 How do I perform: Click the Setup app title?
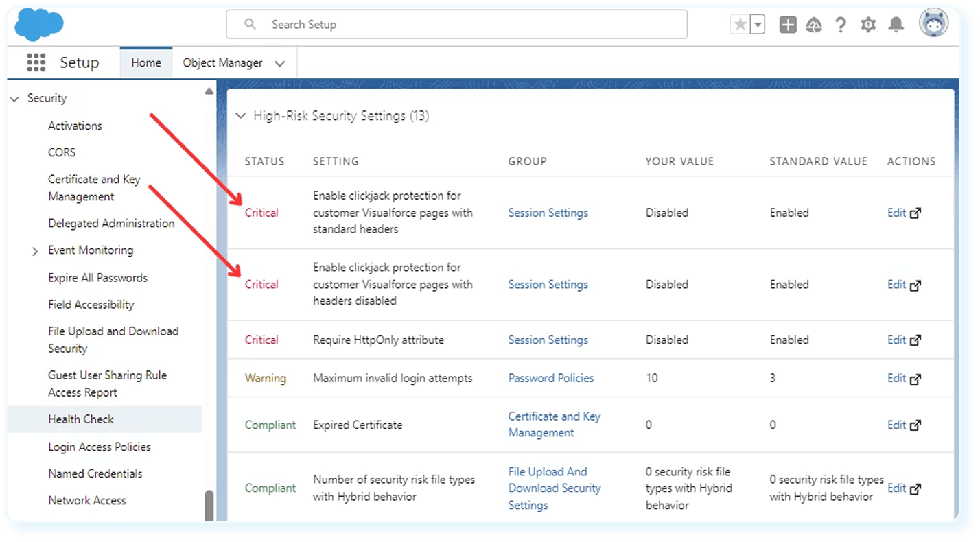[79, 62]
